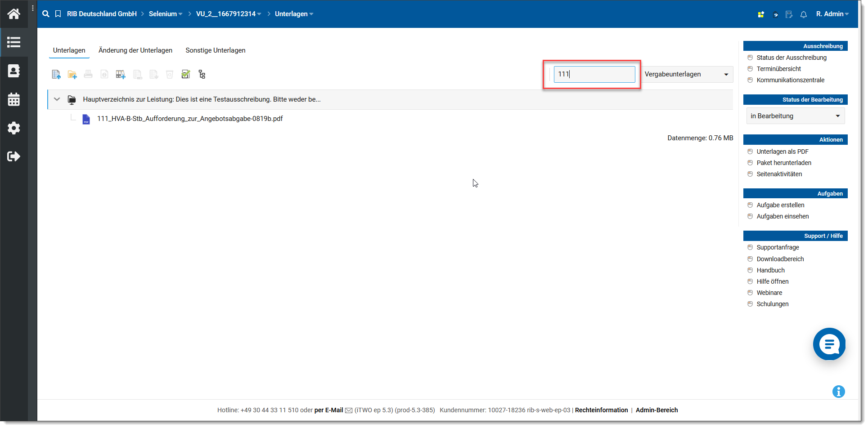The width and height of the screenshot is (868, 428).
Task: Open the 'in Bearbeitung' status dropdown
Action: click(x=795, y=116)
